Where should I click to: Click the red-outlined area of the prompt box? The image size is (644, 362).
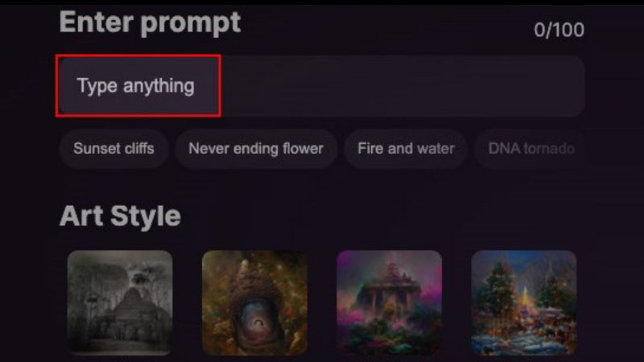pos(138,86)
